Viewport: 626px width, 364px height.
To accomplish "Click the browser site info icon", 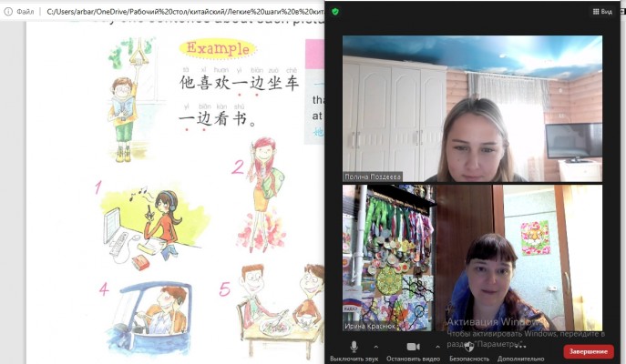I will pos(8,12).
